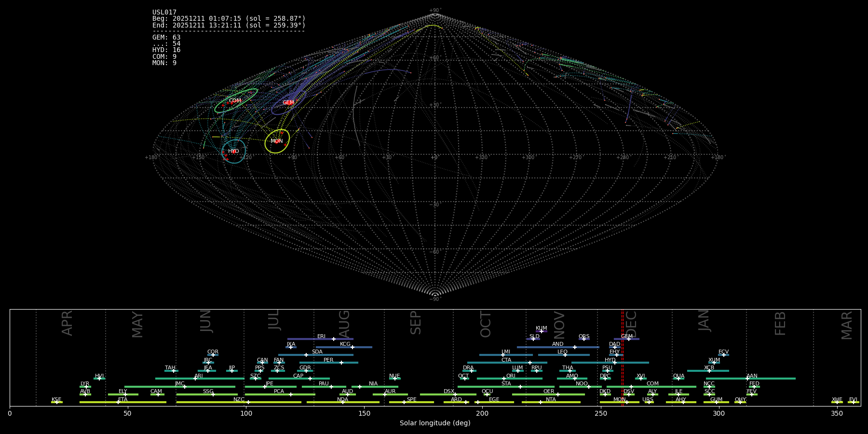Viewport: 868px width, 434px height.
Task: Click the 'HYD: 16' count in the legend
Action: click(x=166, y=50)
